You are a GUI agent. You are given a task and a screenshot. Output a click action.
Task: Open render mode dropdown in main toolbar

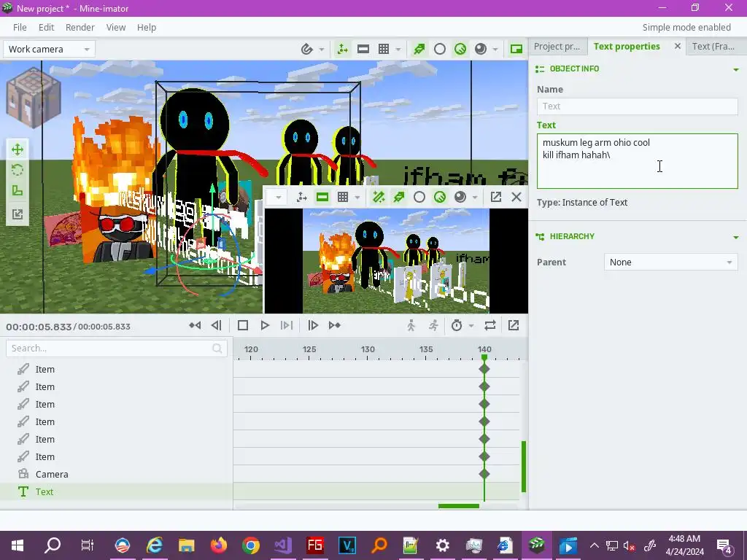[495, 49]
